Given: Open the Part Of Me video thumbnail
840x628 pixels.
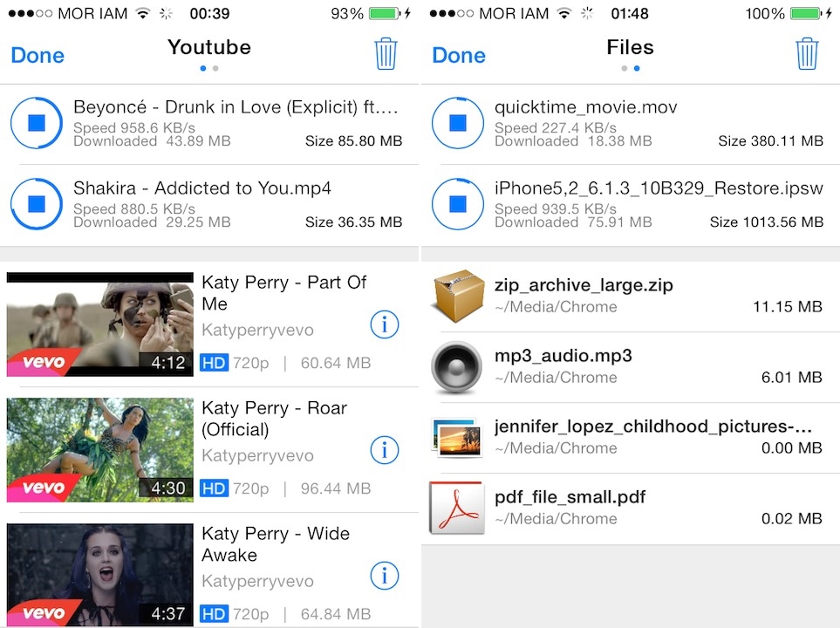Looking at the screenshot, I should [100, 324].
